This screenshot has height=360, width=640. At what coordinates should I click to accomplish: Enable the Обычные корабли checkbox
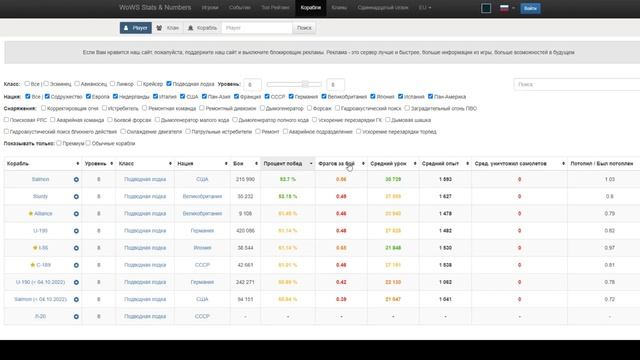[88, 143]
